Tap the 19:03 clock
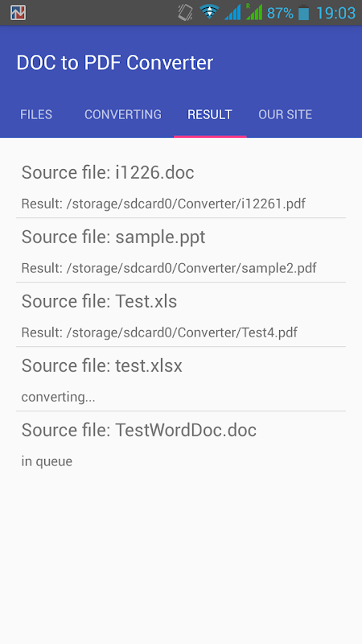 coord(335,13)
